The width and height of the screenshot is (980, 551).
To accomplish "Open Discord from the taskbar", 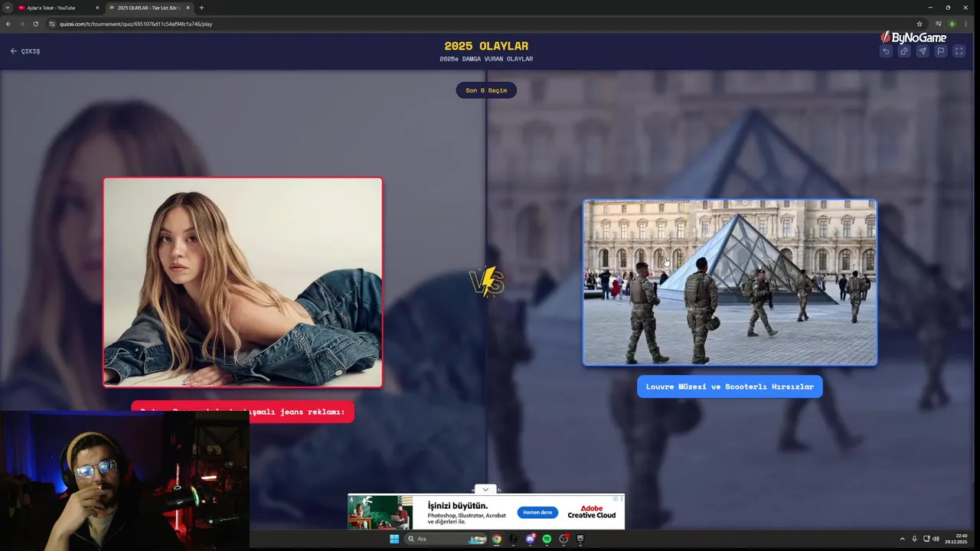I will coord(530,539).
